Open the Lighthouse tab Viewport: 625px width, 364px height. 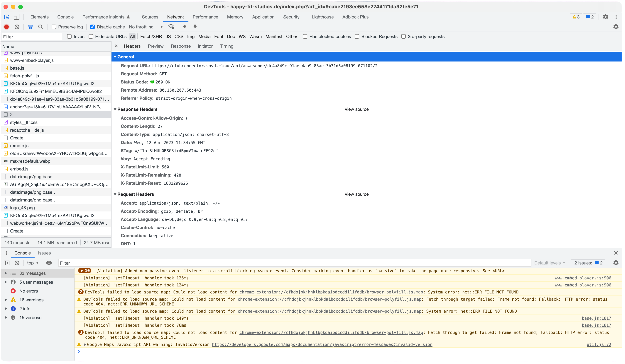pos(323,17)
